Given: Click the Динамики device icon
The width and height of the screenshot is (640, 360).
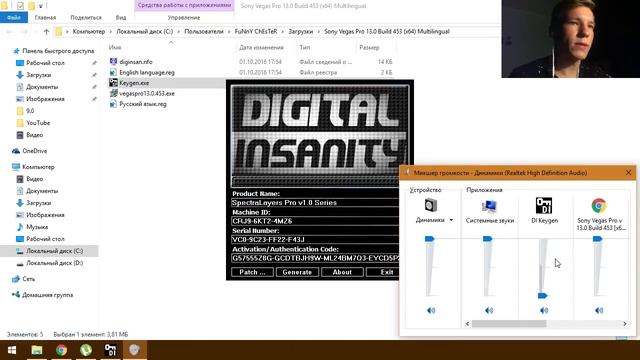Looking at the screenshot, I should (431, 205).
